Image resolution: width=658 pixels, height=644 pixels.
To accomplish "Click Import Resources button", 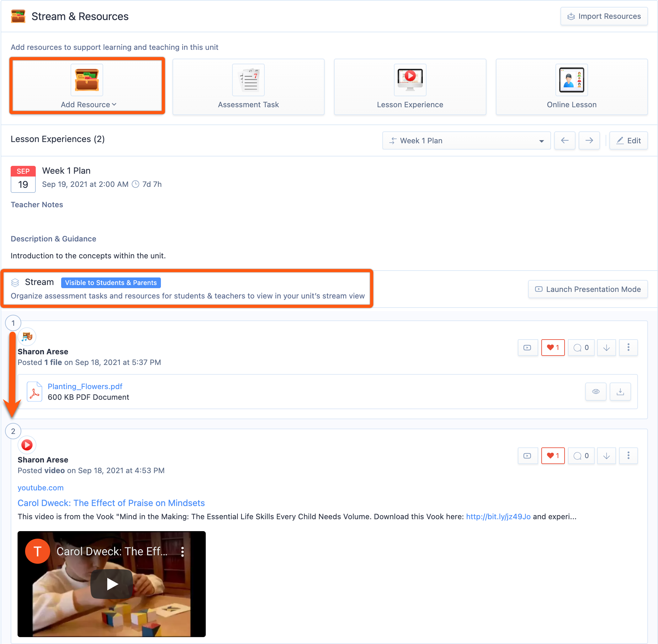I will (x=603, y=16).
